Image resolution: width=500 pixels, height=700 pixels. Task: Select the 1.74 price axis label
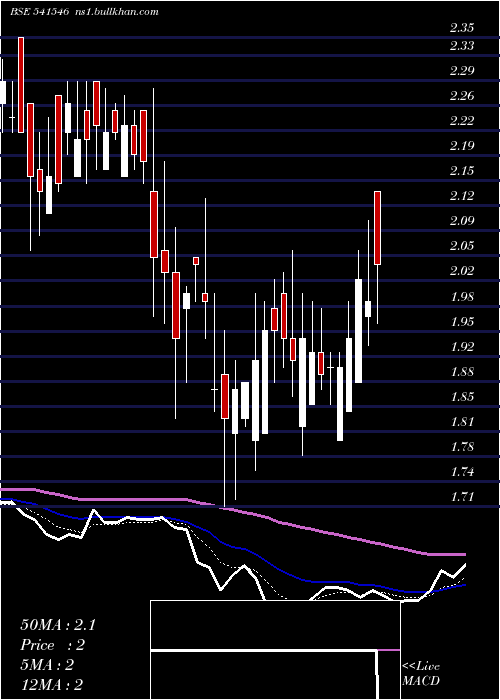(x=462, y=471)
